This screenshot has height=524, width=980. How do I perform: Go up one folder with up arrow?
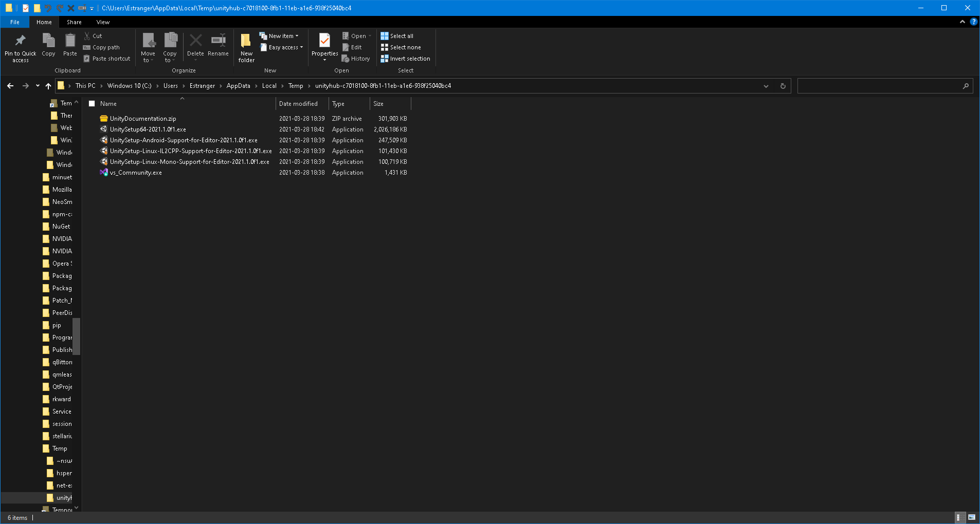click(x=48, y=86)
